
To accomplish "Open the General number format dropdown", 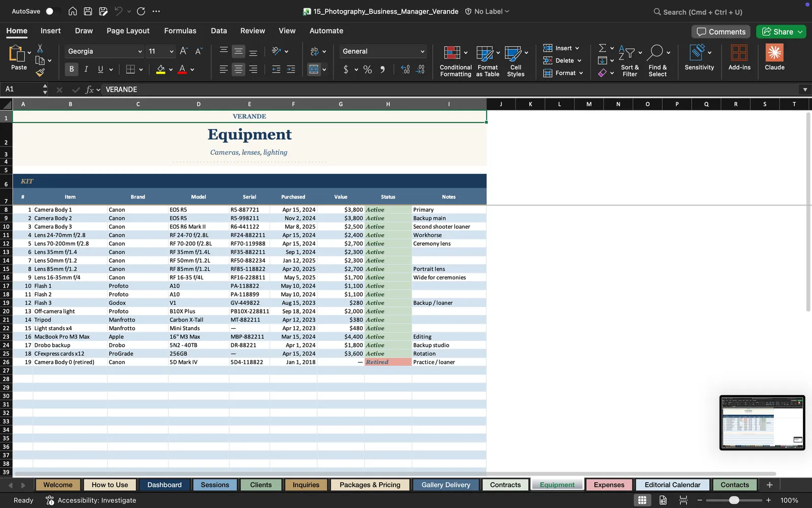I will point(422,51).
